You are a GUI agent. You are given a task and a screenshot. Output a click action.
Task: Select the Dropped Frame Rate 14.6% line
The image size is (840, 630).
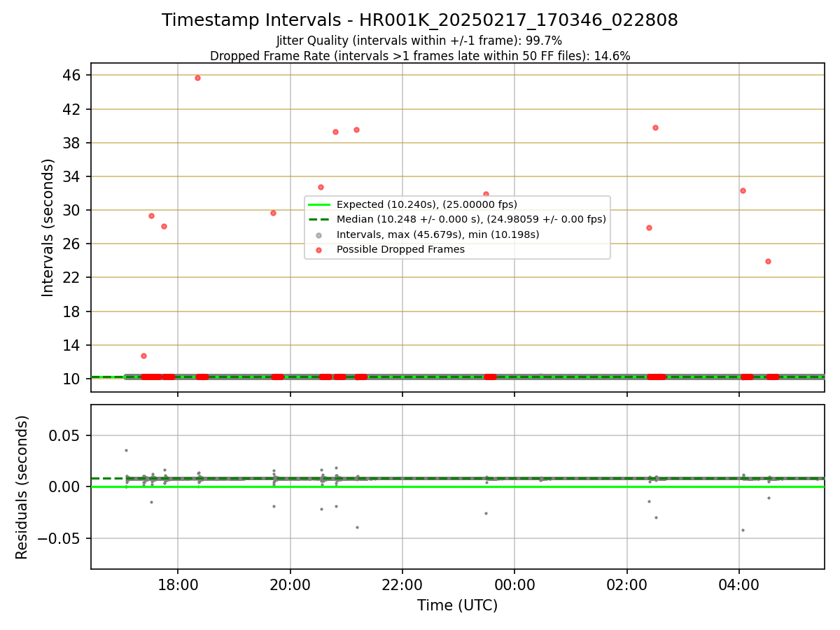tap(420, 56)
